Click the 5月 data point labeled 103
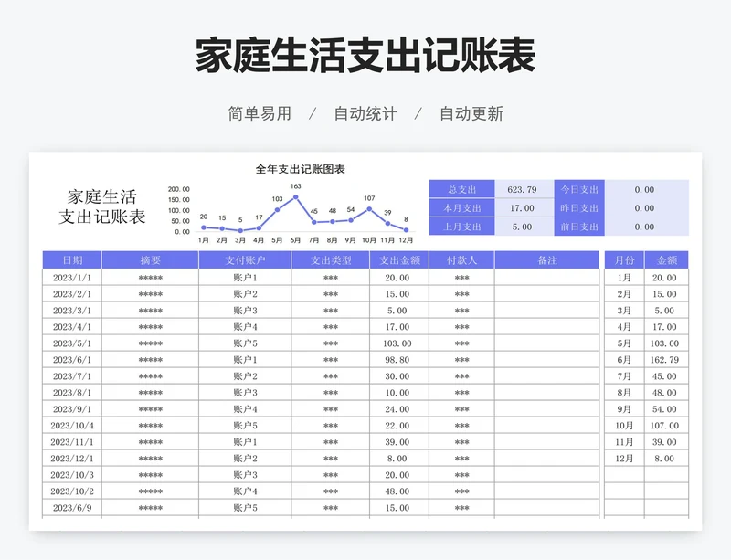Image resolution: width=731 pixels, height=560 pixels. click(x=278, y=210)
